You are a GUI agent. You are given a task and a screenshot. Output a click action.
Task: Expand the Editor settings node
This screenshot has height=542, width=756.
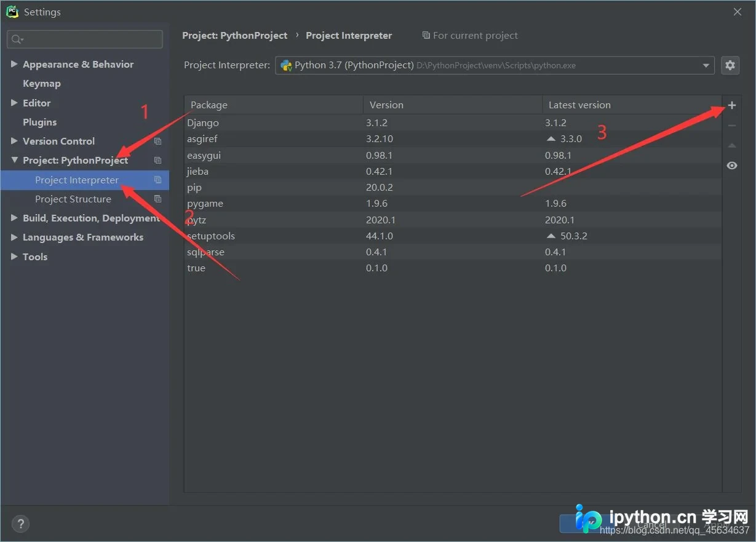tap(14, 103)
